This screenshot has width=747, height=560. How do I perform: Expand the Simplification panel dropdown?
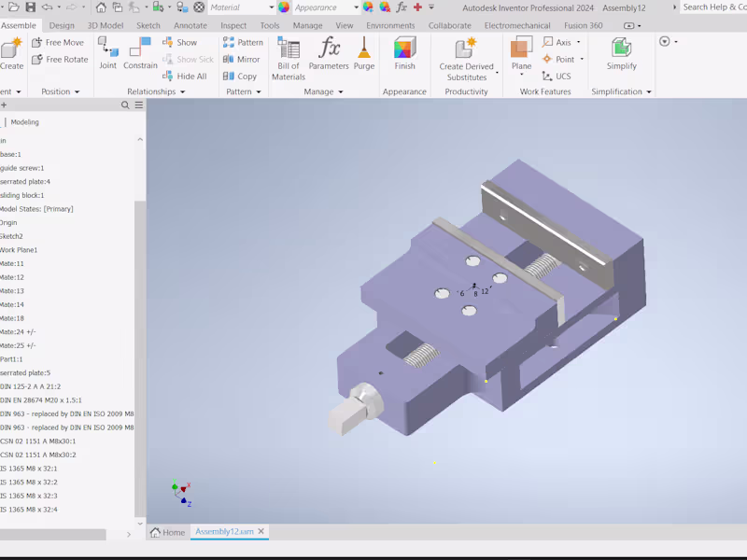(649, 91)
